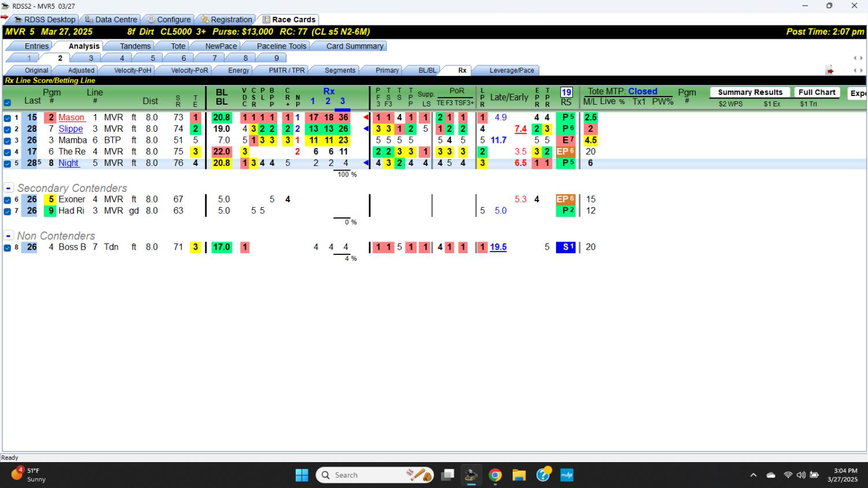Viewport: 868px width, 488px height.
Task: Collapse the Non Contenders group
Action: coord(9,236)
